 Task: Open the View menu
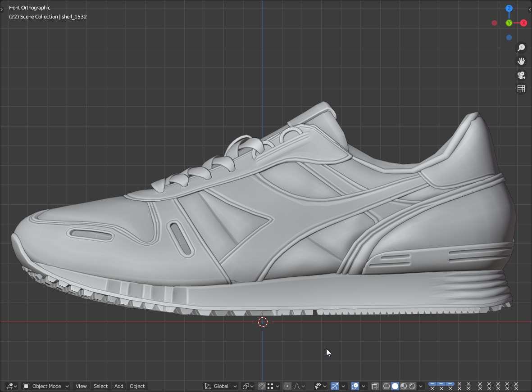81,386
